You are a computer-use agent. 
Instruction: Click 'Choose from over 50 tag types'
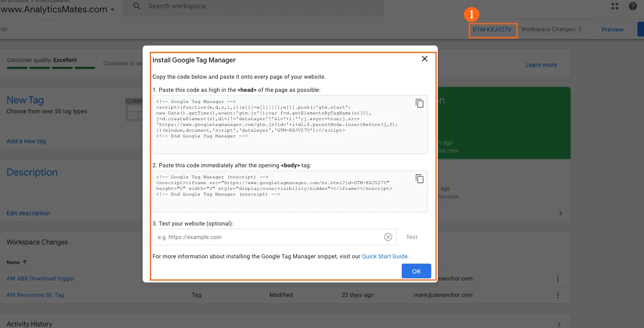[x=47, y=111]
